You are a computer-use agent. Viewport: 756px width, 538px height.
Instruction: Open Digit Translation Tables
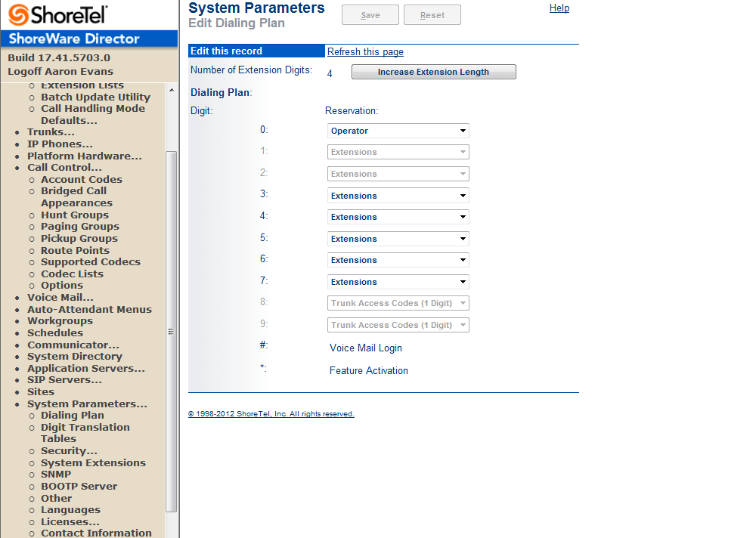(85, 433)
